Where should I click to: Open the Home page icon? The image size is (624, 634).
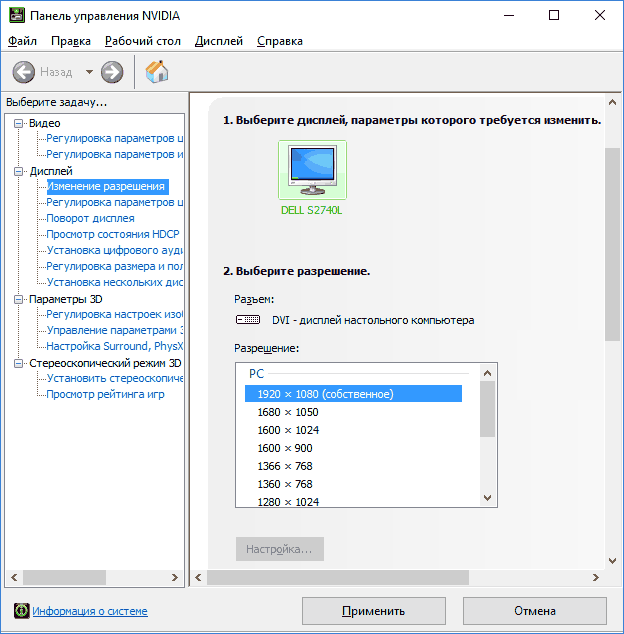tap(157, 72)
